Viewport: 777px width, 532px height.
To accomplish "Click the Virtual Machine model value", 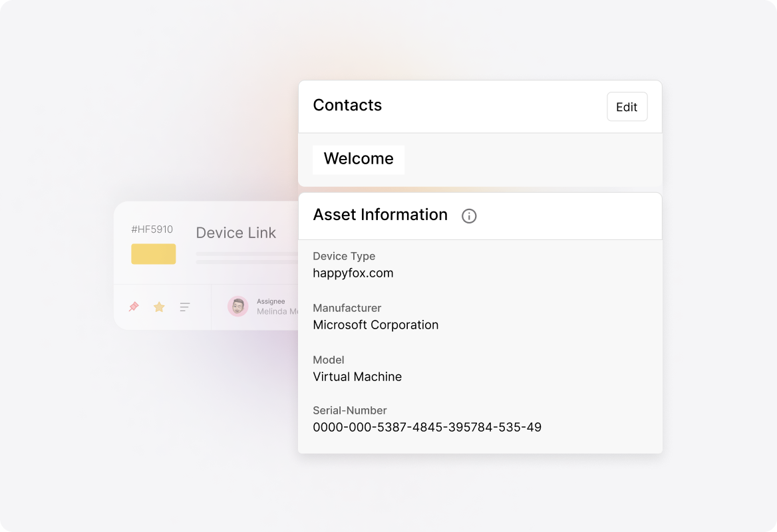I will (357, 377).
